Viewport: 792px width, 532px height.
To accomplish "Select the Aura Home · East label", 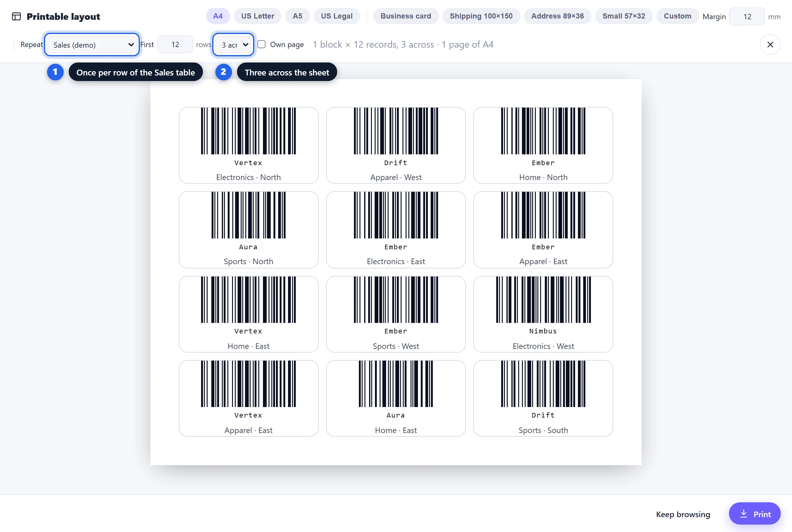I will 396,398.
